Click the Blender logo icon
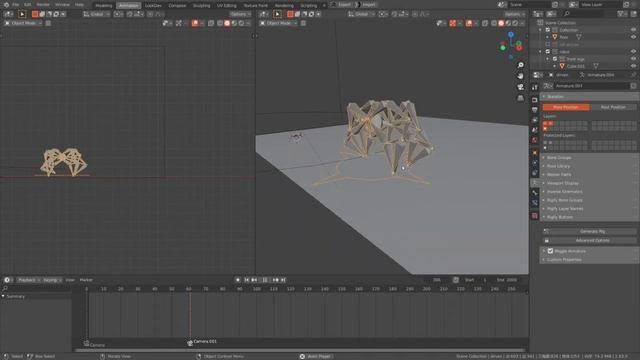Viewport: 640px width, 360px height. pyautogui.click(x=6, y=5)
